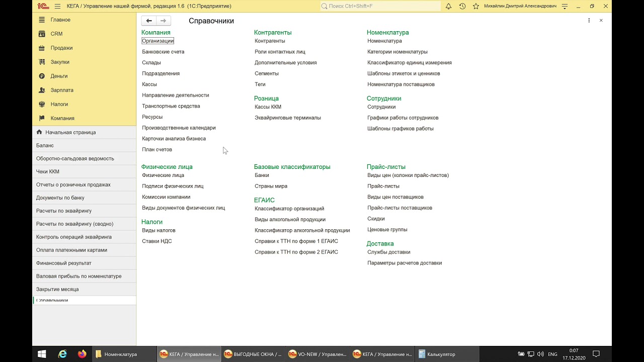The image size is (644, 362).
Task: Open user profile Михайлин Дмитрий Александрович
Action: tap(520, 6)
